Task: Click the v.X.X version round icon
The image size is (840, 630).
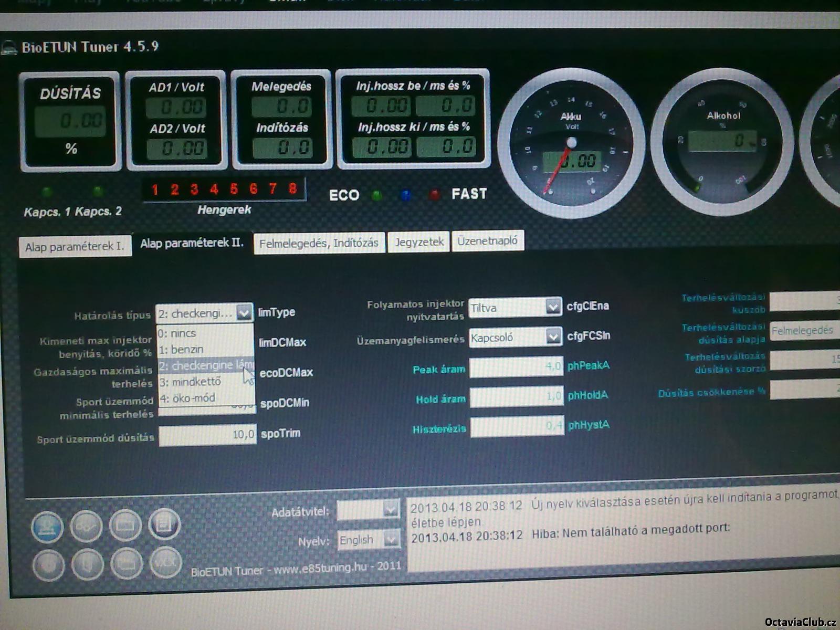Action: [165, 562]
